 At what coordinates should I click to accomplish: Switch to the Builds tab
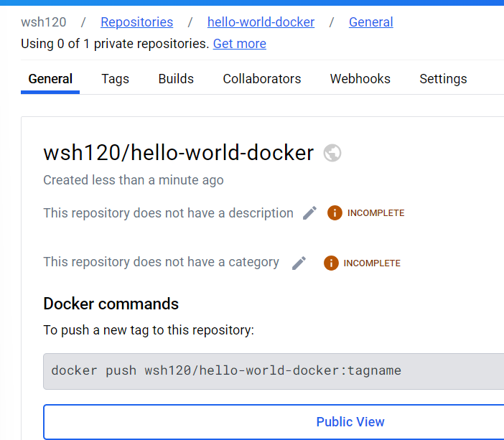(176, 79)
